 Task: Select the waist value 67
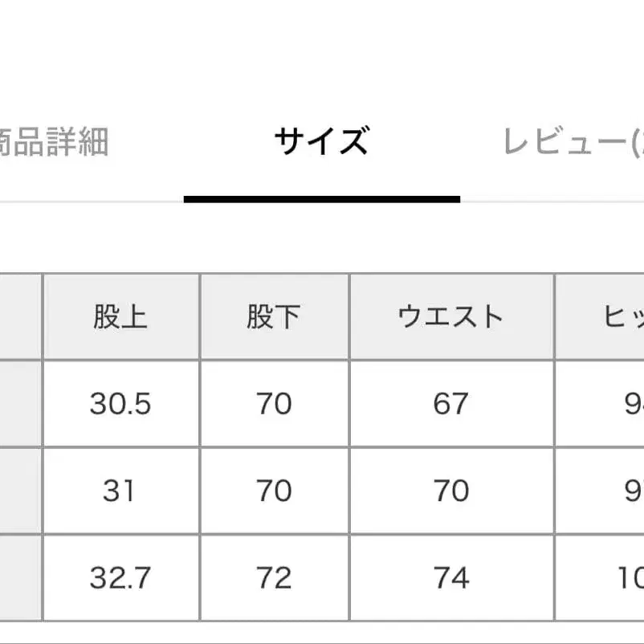(451, 403)
